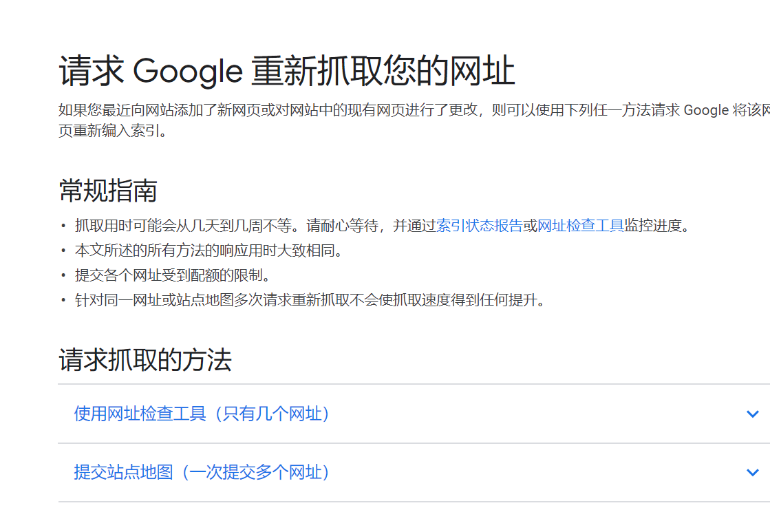Image resolution: width=770 pixels, height=532 pixels.
Task: Click the intro paragraph starting 如果您最近向网站添加了新网页
Action: [x=414, y=120]
